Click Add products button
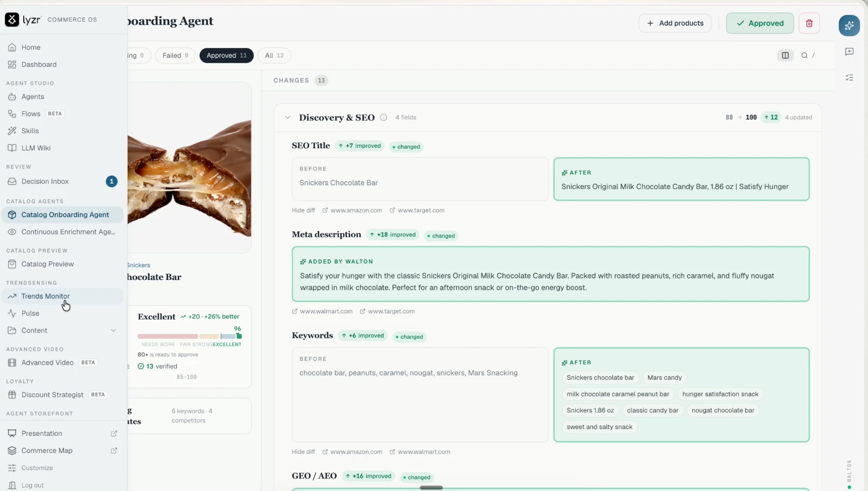The height and width of the screenshot is (491, 868). point(675,23)
